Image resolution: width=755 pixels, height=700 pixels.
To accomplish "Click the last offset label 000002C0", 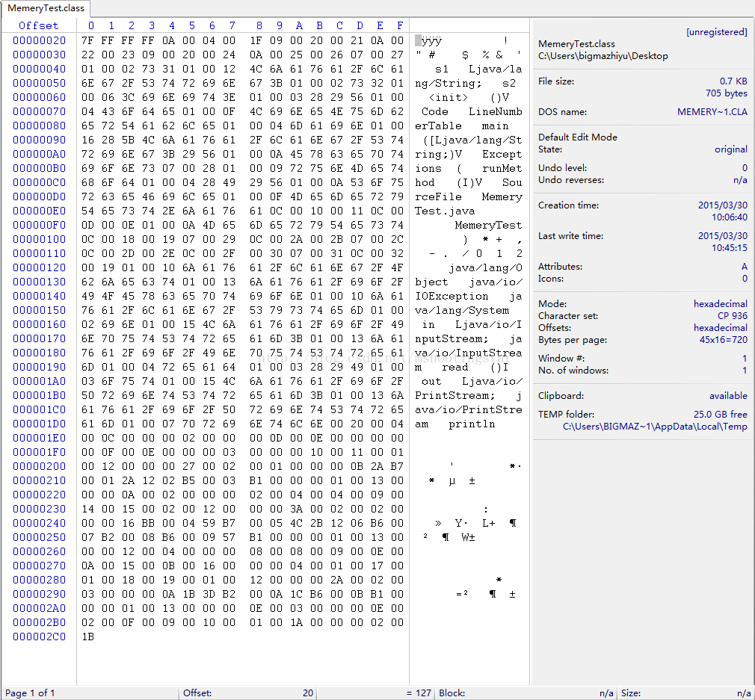I will click(x=39, y=636).
